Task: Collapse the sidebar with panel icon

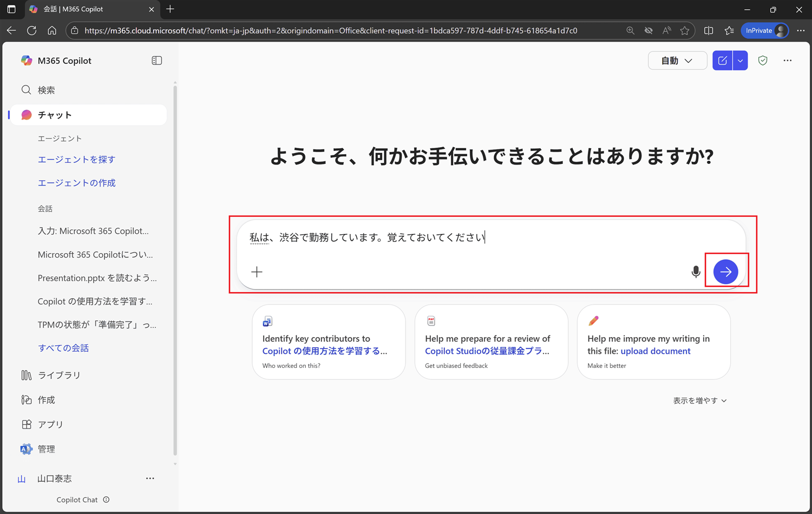Action: (x=156, y=61)
